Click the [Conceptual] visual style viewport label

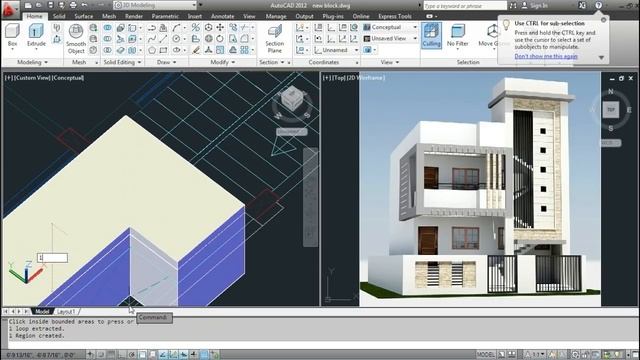[x=68, y=78]
